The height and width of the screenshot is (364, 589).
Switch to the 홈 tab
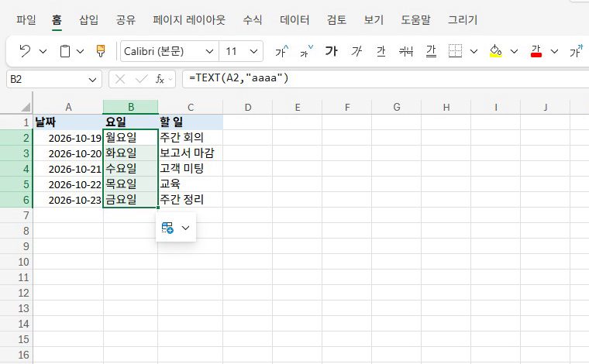[57, 19]
